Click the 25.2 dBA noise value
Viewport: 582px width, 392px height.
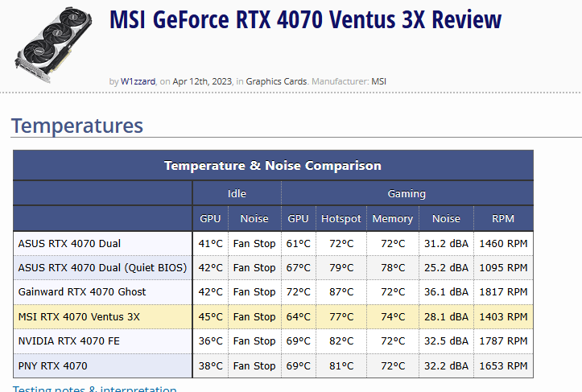coord(446,268)
